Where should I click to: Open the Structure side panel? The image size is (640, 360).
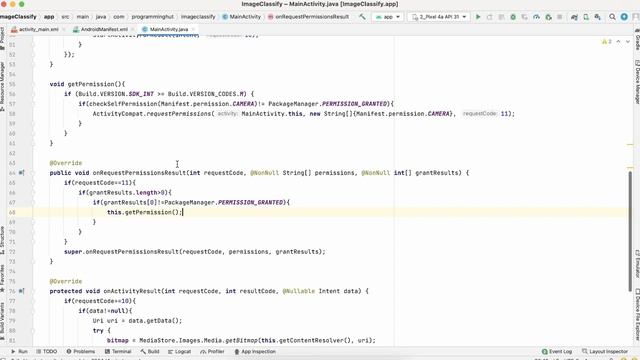click(2, 240)
